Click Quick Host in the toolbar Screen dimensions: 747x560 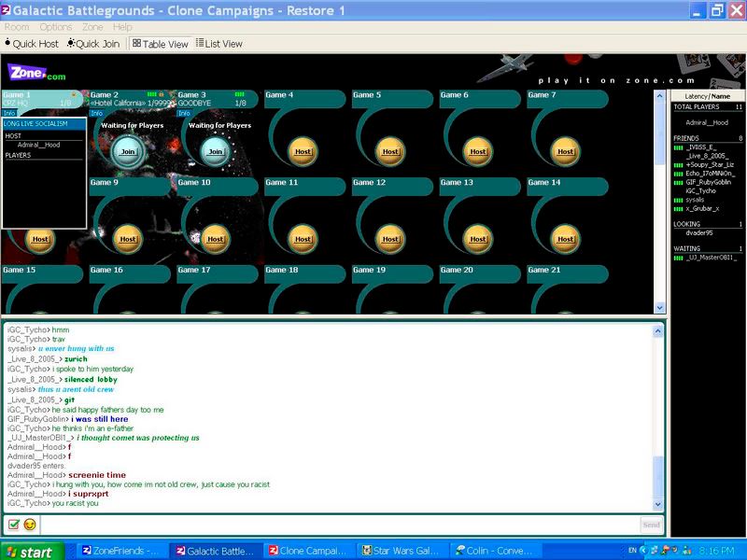coord(32,44)
